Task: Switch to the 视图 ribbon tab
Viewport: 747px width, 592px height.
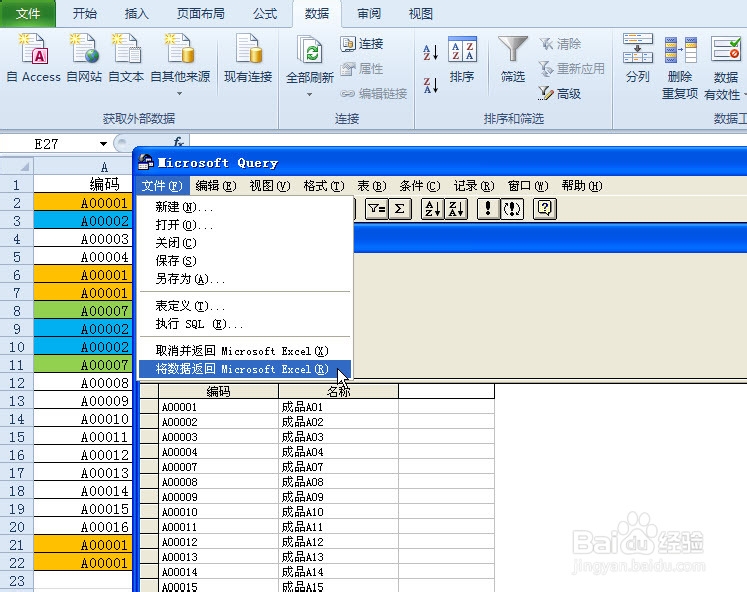Action: [x=421, y=13]
